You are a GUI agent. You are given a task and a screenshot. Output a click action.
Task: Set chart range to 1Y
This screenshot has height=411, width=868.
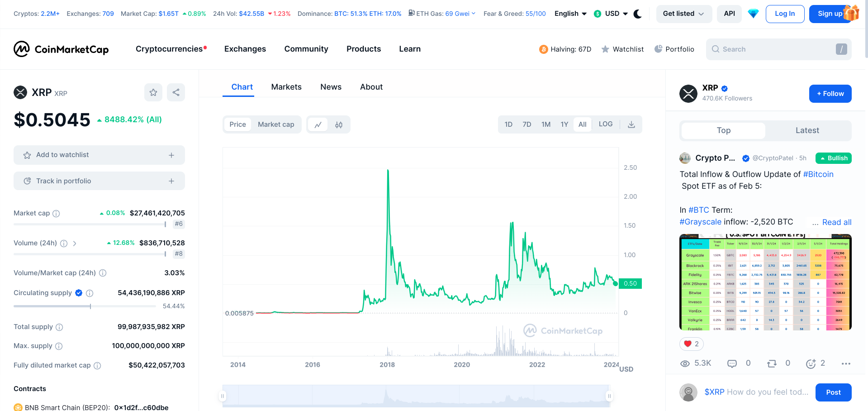[564, 124]
